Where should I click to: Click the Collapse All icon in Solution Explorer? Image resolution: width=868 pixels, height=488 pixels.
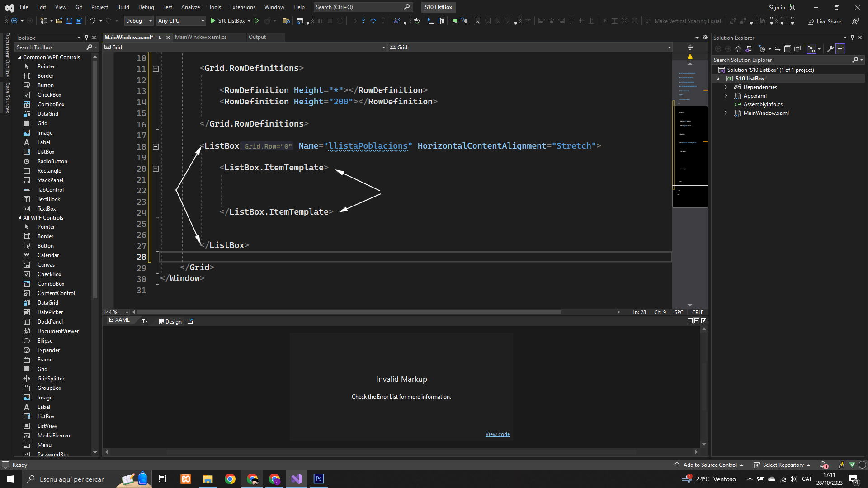[x=788, y=49]
